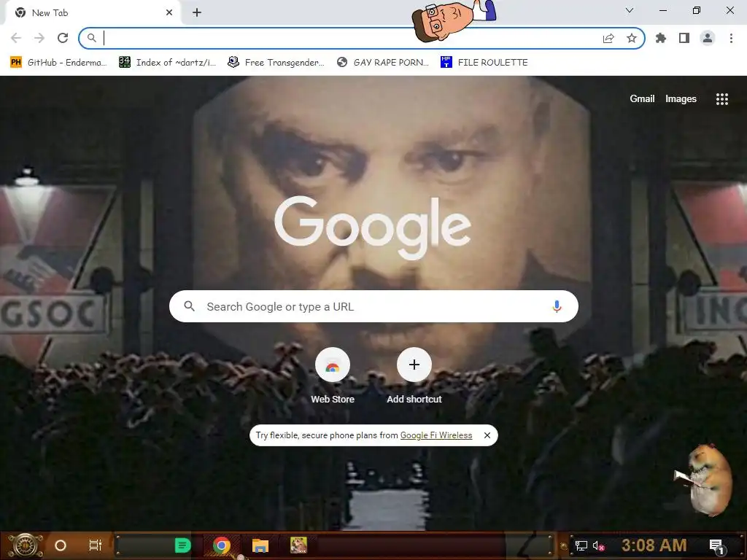The image size is (747, 560).
Task: Open a new tab with the plus button
Action: 197,13
